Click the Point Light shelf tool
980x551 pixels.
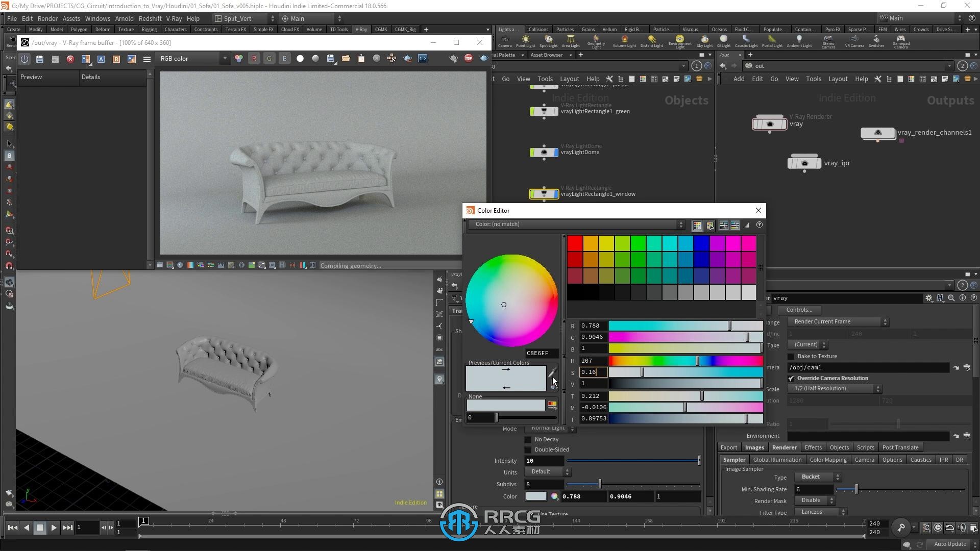pos(525,41)
